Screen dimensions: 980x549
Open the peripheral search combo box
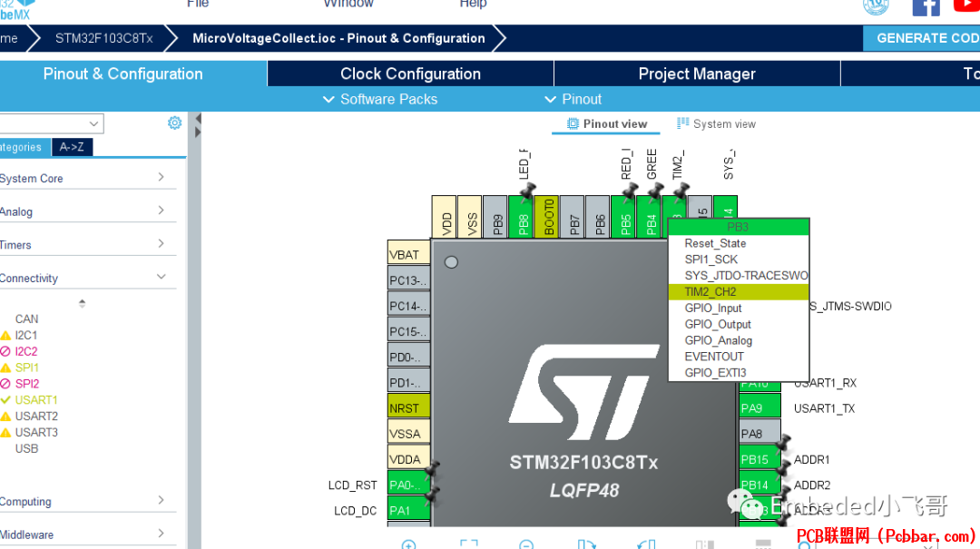51,123
